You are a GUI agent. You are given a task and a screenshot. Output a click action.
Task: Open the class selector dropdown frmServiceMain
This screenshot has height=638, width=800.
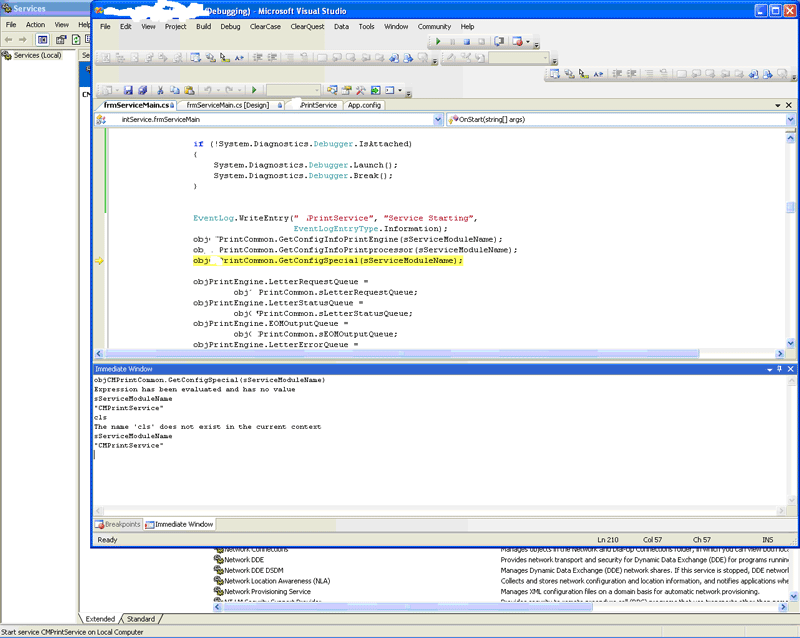(x=438, y=119)
